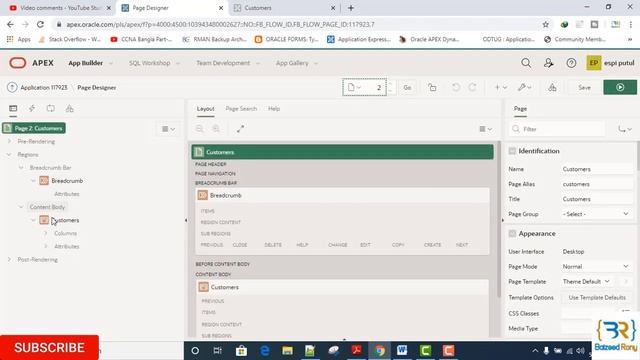The width and height of the screenshot is (640, 360).
Task: Click the Breadcrumb region icon in tree
Action: [44, 180]
